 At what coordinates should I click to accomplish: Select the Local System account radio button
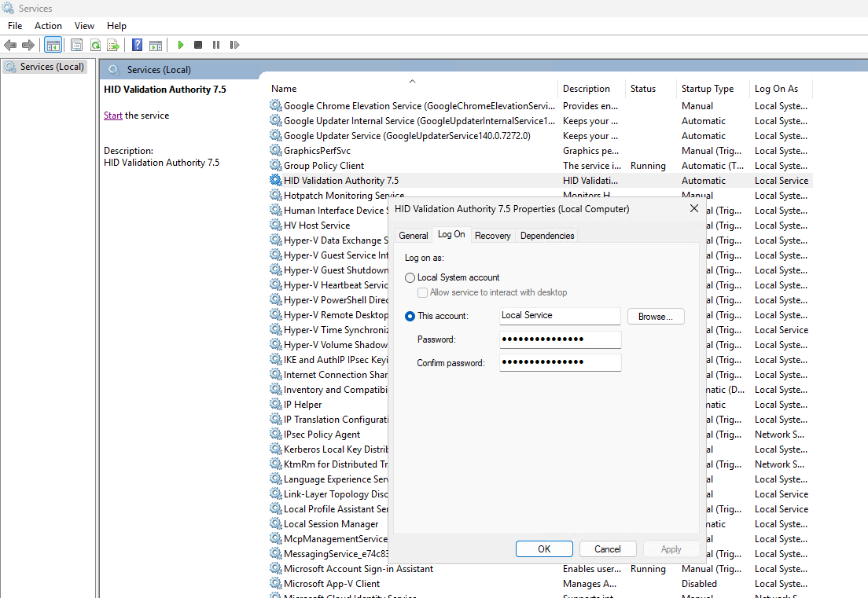[410, 277]
